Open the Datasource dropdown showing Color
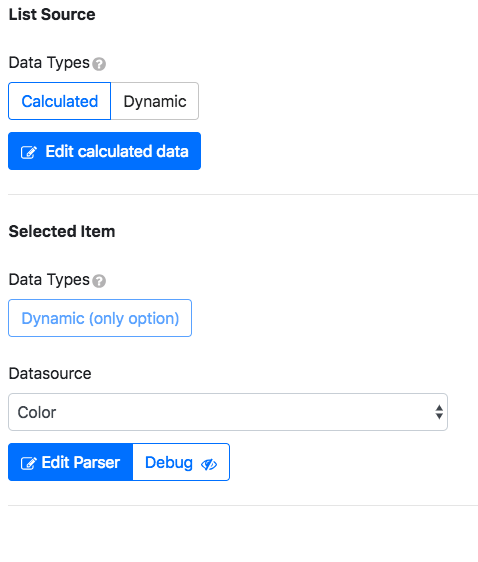This screenshot has width=478, height=562. [x=228, y=412]
